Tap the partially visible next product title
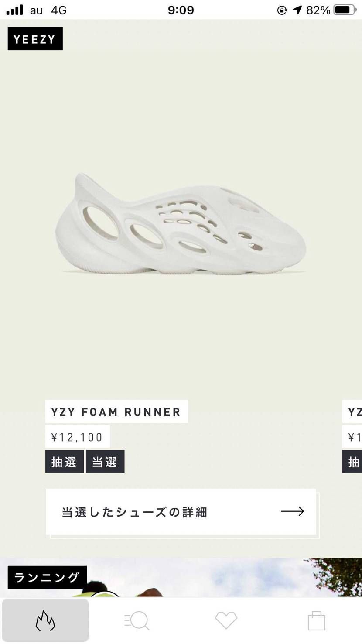 point(352,411)
